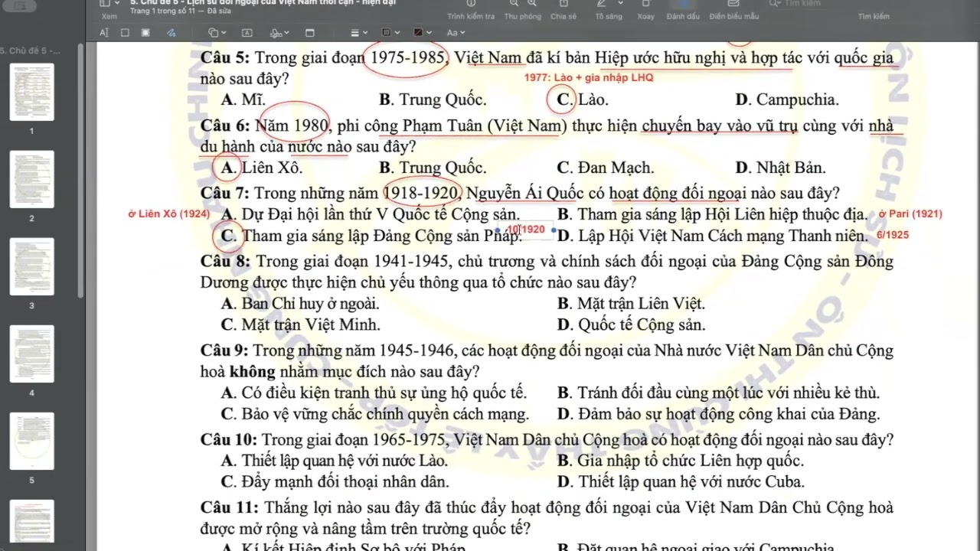Click the sidebar title '5. Chủ đề 5 -...'
The image size is (980, 551).
[x=30, y=51]
